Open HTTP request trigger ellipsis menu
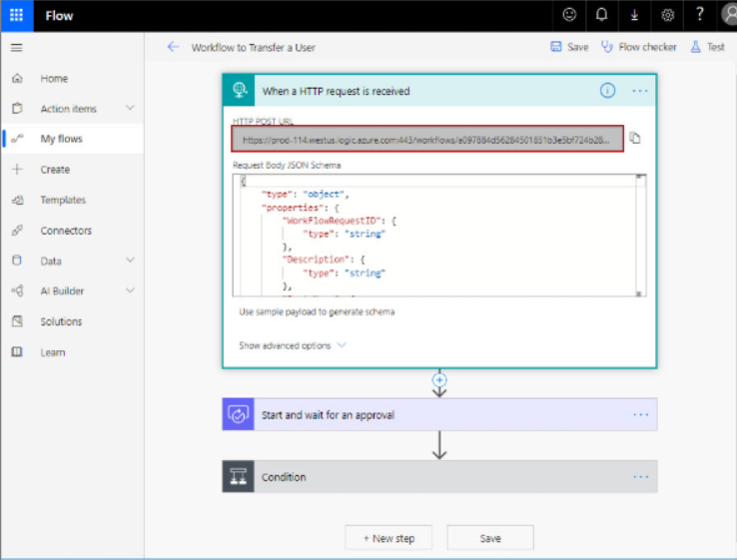The width and height of the screenshot is (737, 560). [640, 91]
